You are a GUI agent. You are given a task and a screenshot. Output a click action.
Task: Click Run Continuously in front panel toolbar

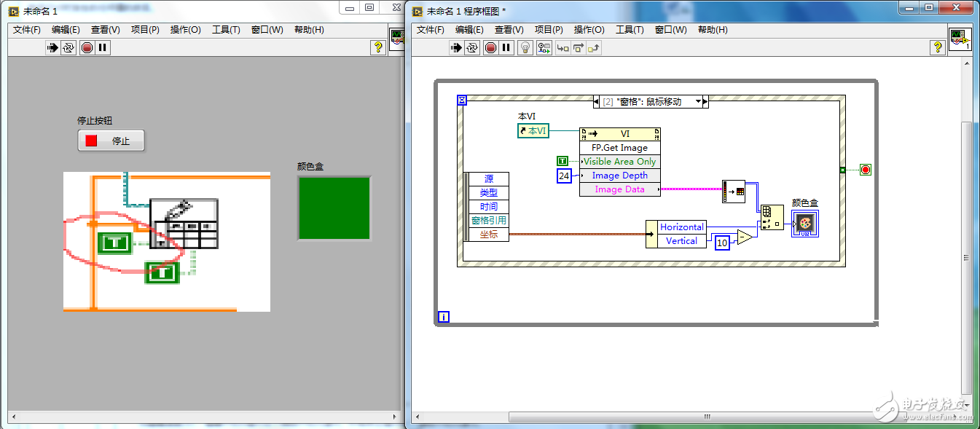(x=68, y=47)
